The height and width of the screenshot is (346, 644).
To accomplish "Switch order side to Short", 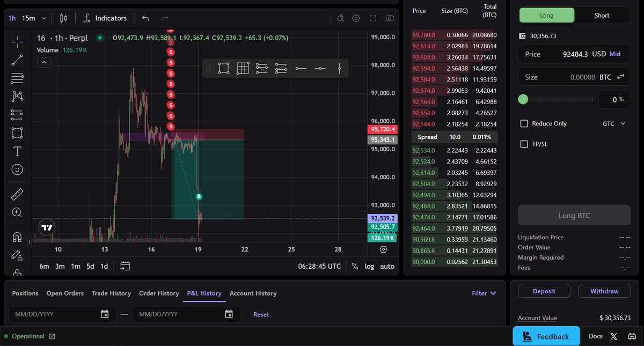I will (602, 16).
